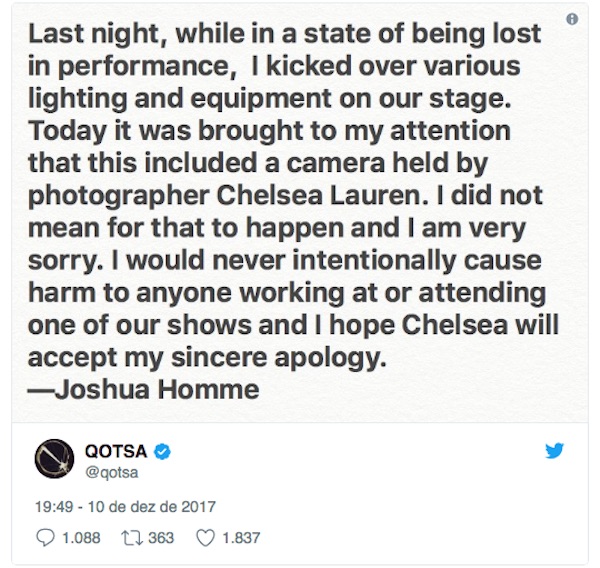Click the 1.837 likes count
The width and height of the screenshot is (600, 568).
241,538
